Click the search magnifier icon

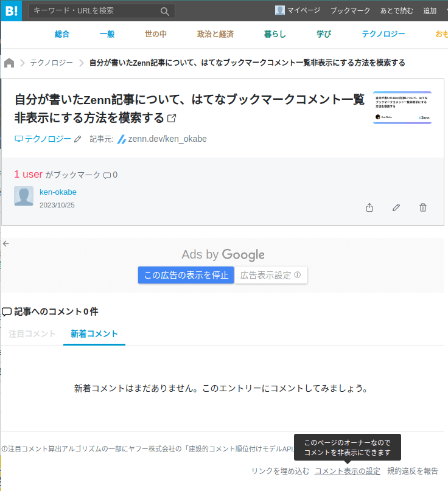pyautogui.click(x=164, y=12)
